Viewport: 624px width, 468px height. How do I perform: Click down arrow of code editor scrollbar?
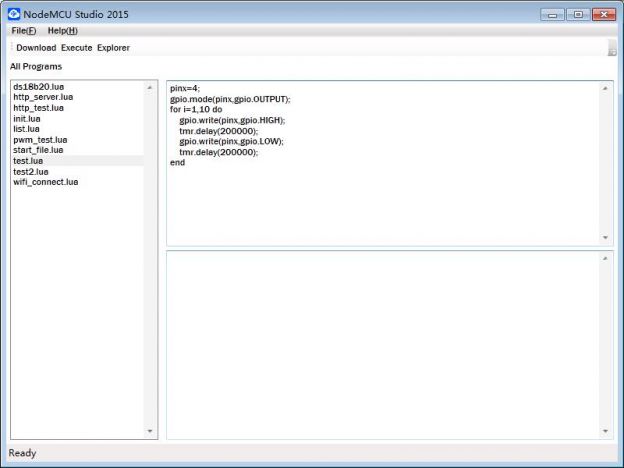(605, 238)
